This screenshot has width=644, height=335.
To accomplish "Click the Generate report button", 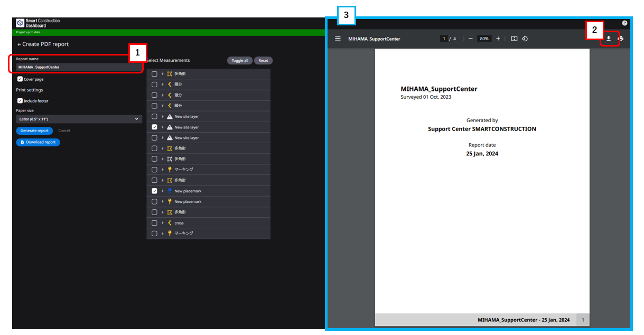I will point(34,131).
